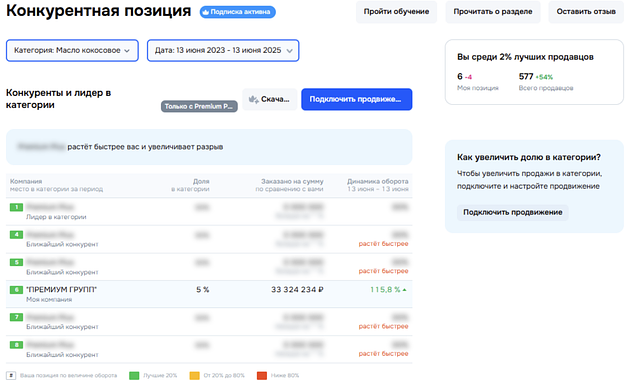
Task: Click Как увеличить долю в категории? heading
Action: pyautogui.click(x=529, y=157)
